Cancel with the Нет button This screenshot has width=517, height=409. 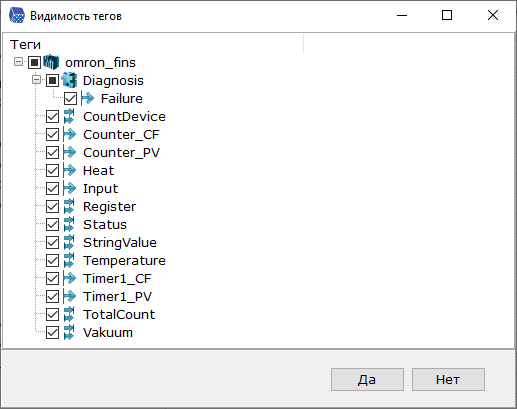coord(448,379)
